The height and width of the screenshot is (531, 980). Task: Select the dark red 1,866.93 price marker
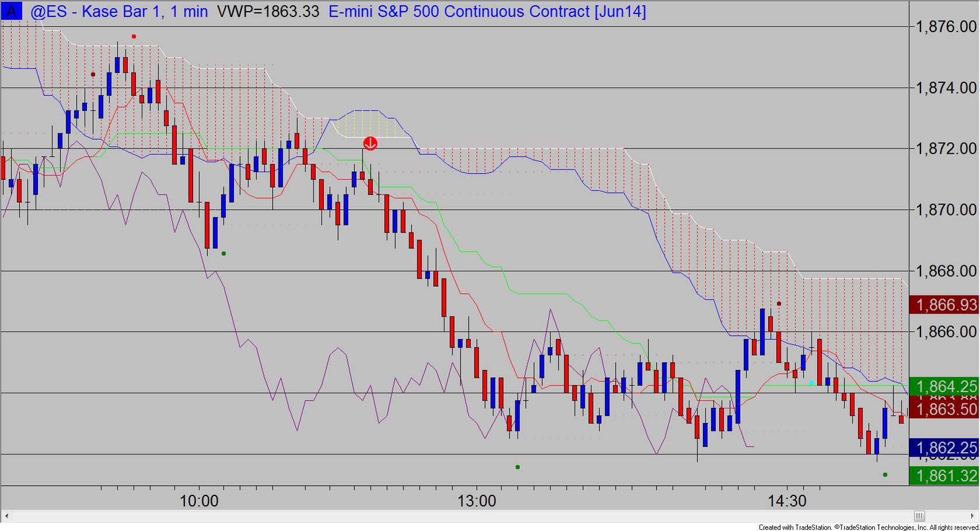coord(944,305)
